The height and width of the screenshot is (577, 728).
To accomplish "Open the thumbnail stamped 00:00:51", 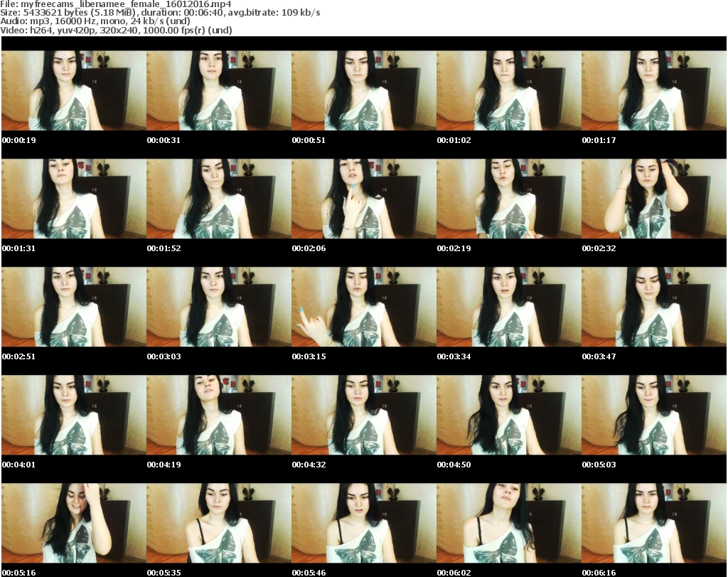I will [x=364, y=90].
